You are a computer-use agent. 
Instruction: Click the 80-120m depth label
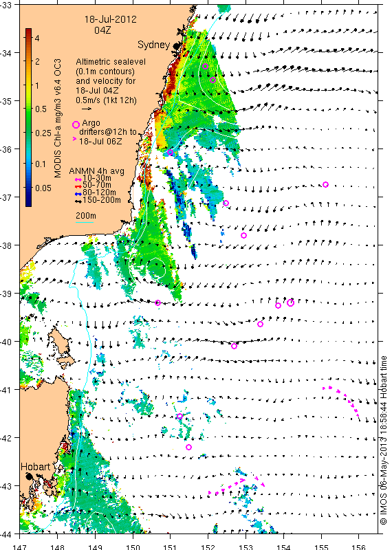[99, 192]
